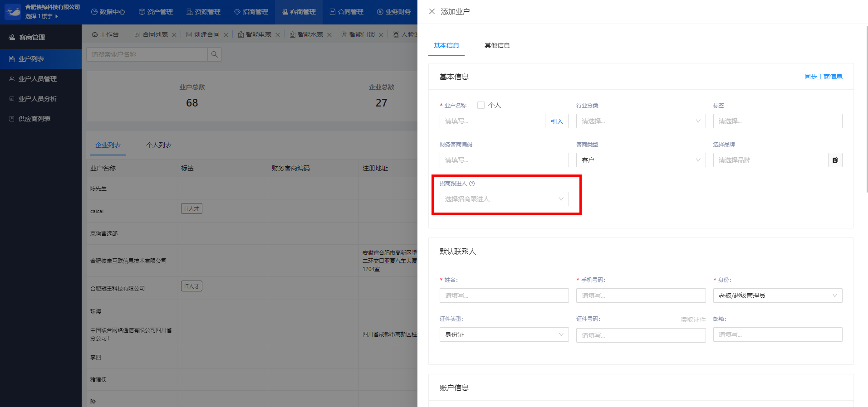Viewport: 868px width, 407px height.
Task: Click the company whale logo
Action: (x=13, y=12)
